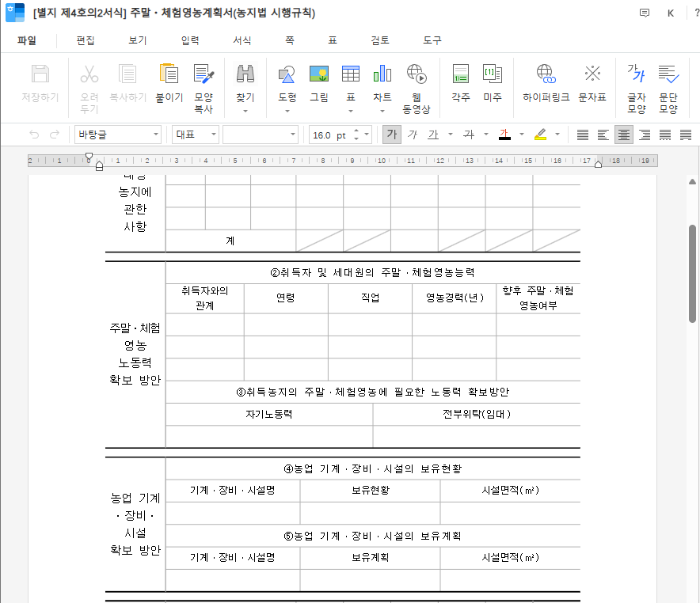
Task: Expand the Shape (도형) dropdown arrow
Action: click(x=287, y=111)
